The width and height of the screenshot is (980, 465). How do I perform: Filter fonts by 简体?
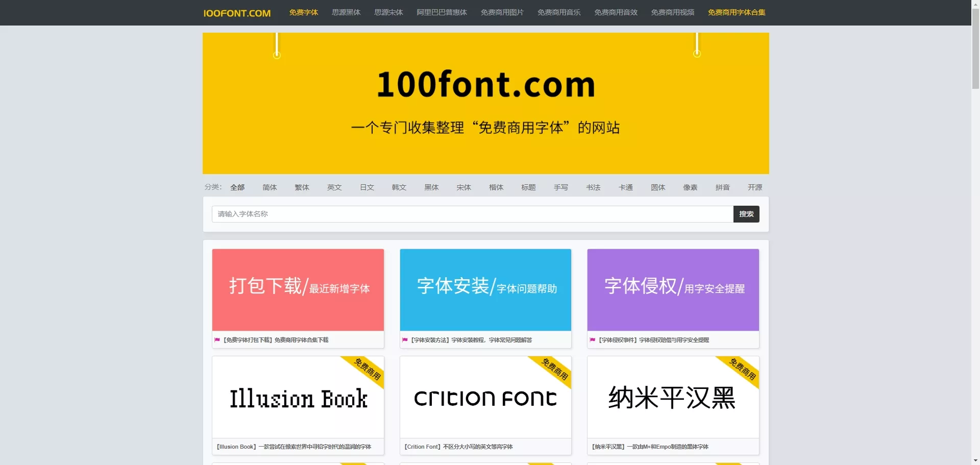coord(269,187)
